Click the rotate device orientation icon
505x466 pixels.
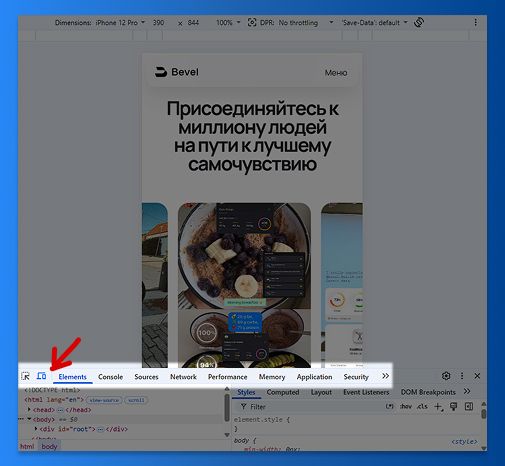[419, 23]
